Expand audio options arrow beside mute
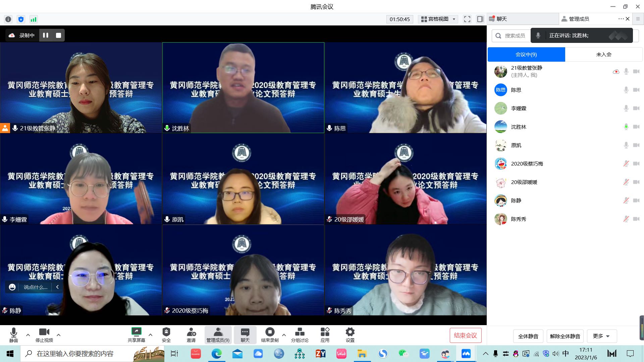The width and height of the screenshot is (644, 362). 28,335
